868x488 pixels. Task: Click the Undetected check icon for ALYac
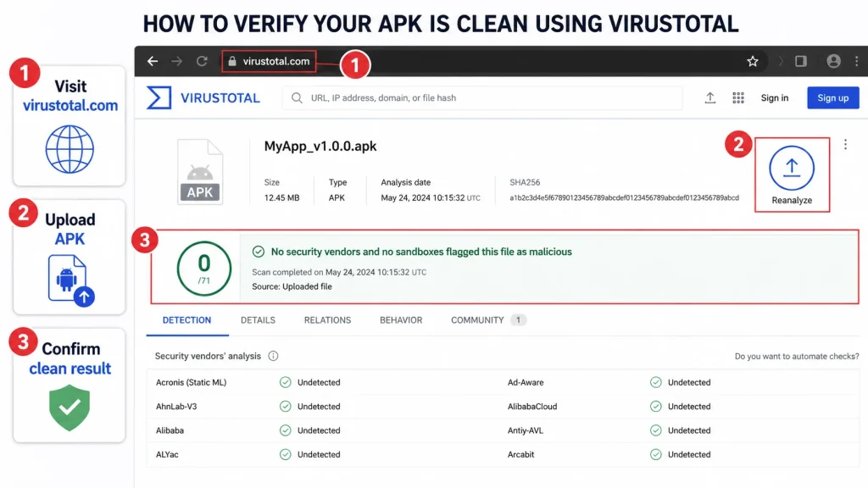pos(285,454)
